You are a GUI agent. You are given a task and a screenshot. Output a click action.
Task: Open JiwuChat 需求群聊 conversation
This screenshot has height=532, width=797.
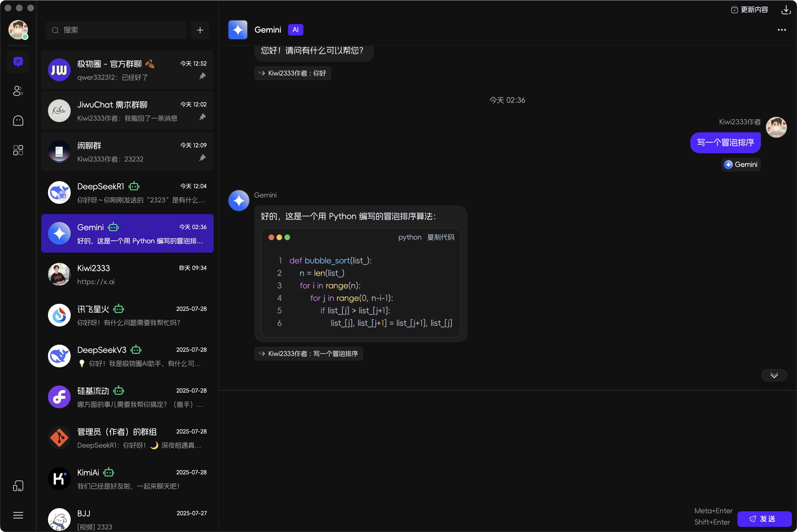click(127, 111)
